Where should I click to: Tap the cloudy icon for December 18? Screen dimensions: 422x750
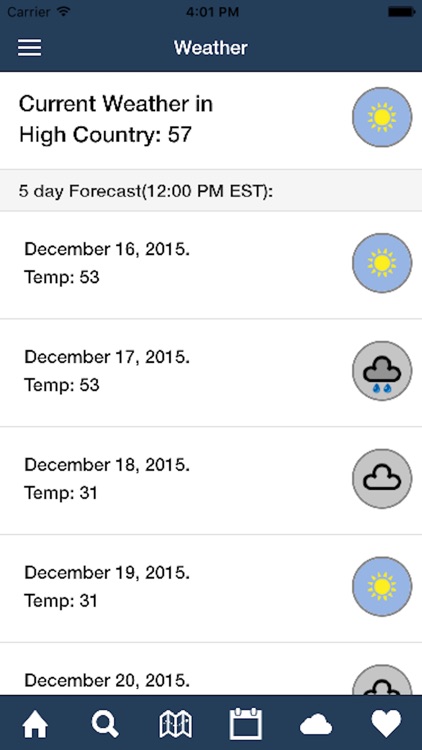(x=382, y=478)
